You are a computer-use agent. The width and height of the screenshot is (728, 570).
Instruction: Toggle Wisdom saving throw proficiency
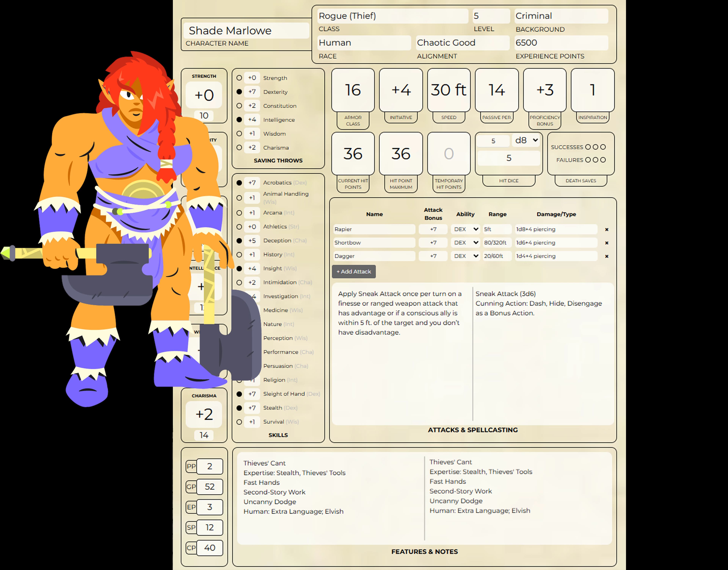(x=239, y=134)
